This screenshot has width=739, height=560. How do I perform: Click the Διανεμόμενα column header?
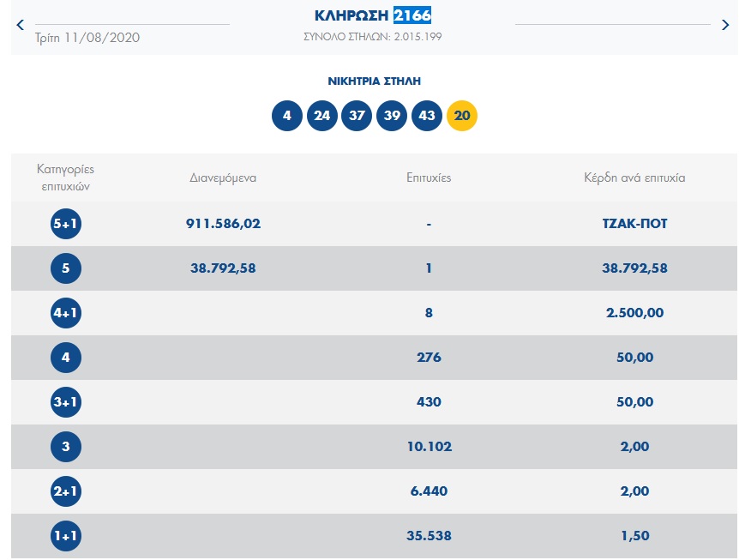click(223, 178)
